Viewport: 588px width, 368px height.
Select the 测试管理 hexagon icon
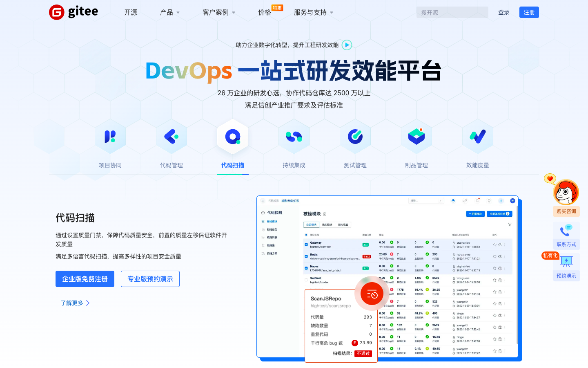click(355, 137)
